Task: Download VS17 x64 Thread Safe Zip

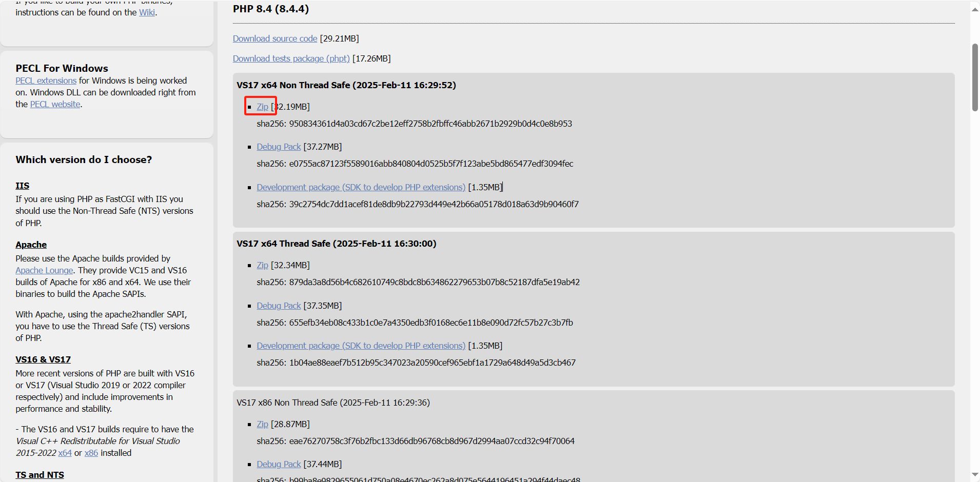Action: (x=262, y=265)
